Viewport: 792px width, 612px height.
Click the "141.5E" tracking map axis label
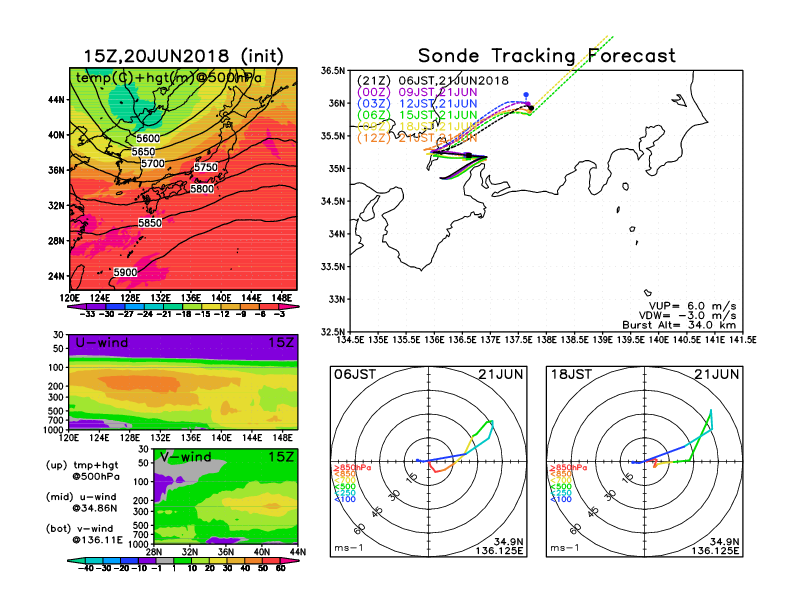743,340
